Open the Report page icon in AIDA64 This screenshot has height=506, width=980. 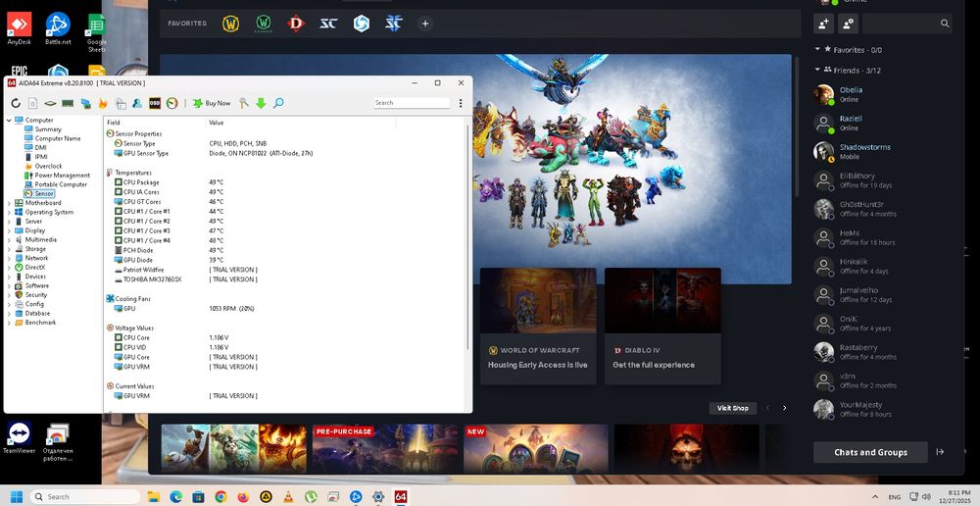pyautogui.click(x=33, y=103)
